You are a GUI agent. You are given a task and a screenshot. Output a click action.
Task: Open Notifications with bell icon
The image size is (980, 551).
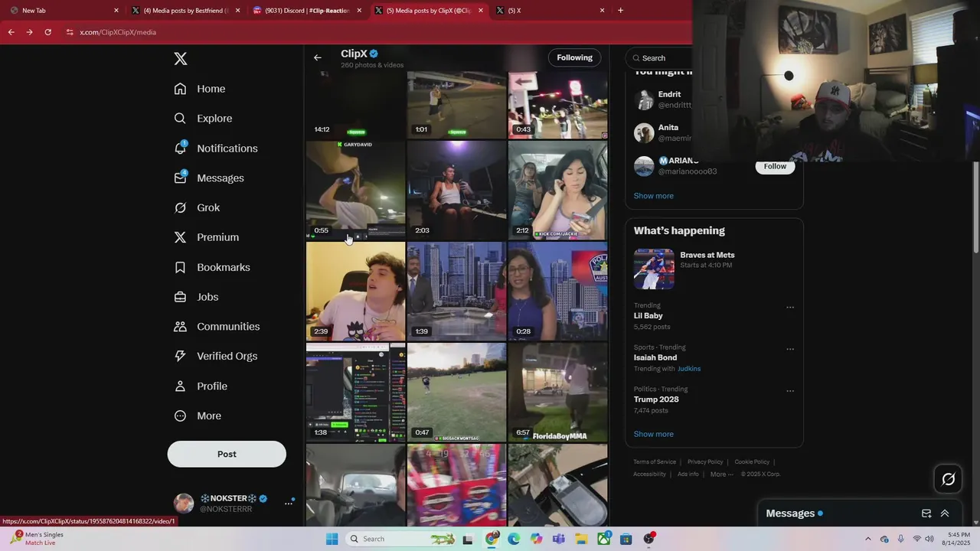pos(216,148)
